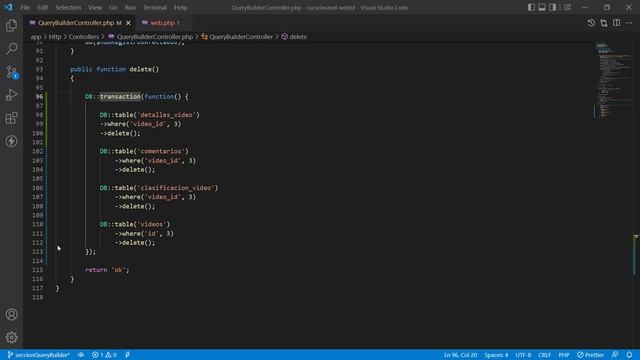
Task: Click line number 110 in gutter
Action: [38, 224]
